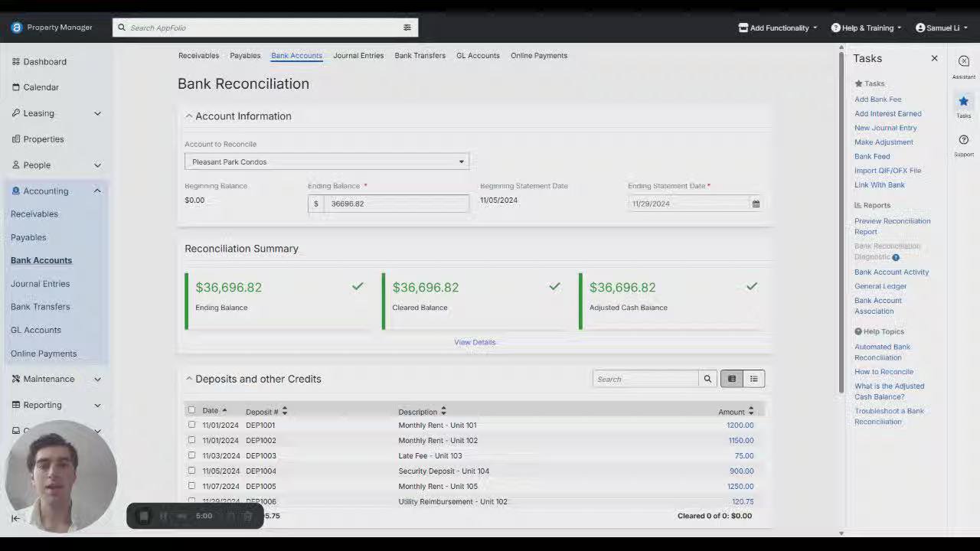
Task: Open the Account to Reconcile dropdown
Action: [x=327, y=161]
